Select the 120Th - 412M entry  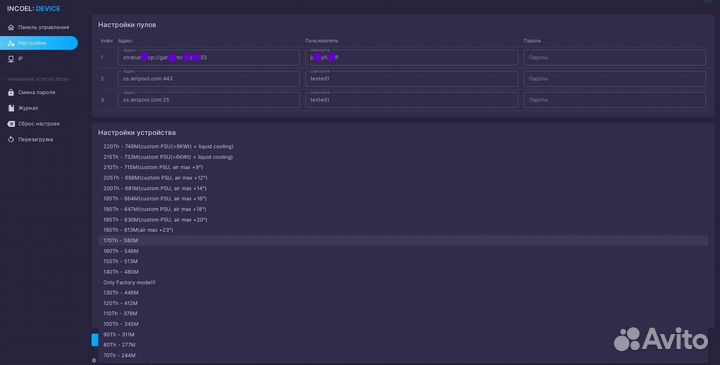[x=120, y=303]
